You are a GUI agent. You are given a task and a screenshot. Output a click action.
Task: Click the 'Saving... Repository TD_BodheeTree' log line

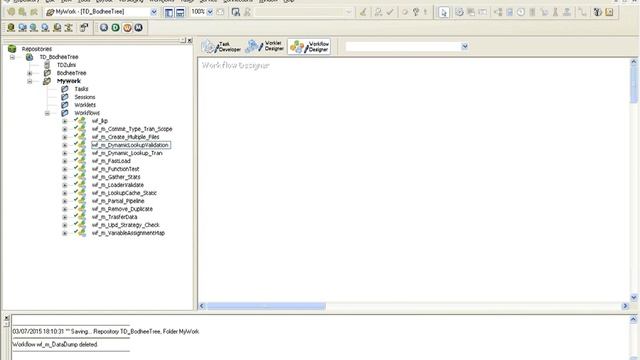tap(106, 331)
